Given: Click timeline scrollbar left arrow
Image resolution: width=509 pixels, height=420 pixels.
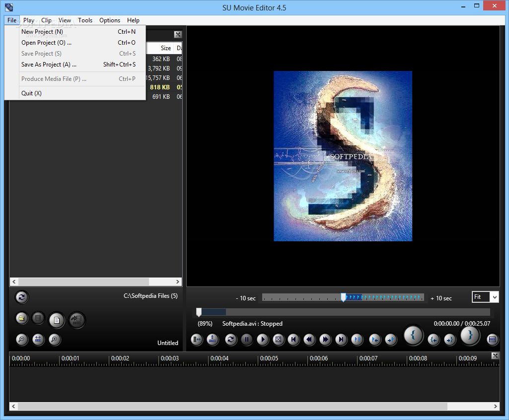Looking at the screenshot, I should (13, 407).
